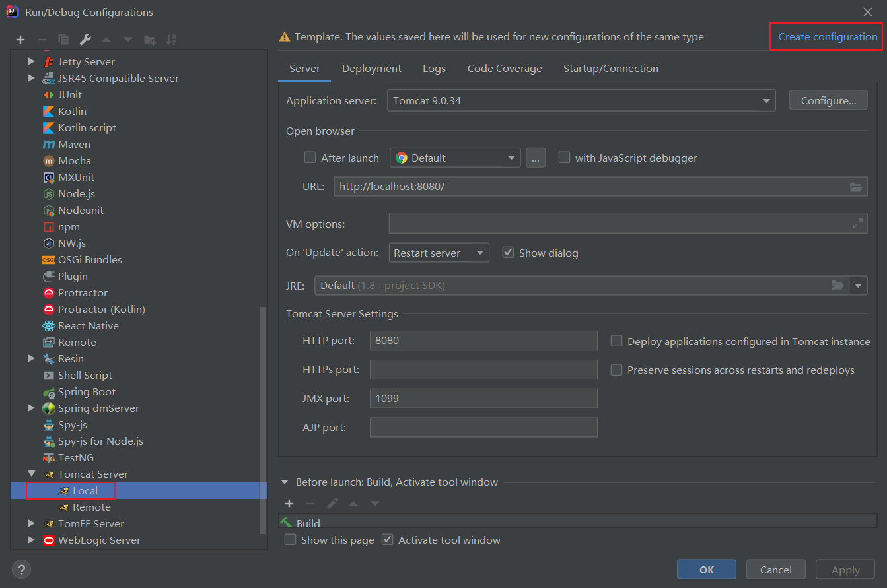Click the MXUnit icon
This screenshot has height=588, width=887.
pyautogui.click(x=49, y=177)
